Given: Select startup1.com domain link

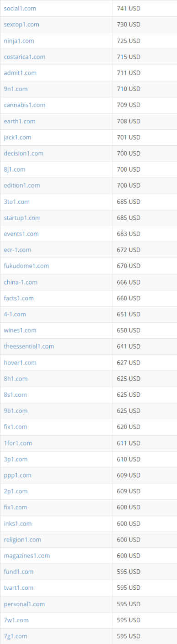Looking at the screenshot, I should pyautogui.click(x=22, y=218).
